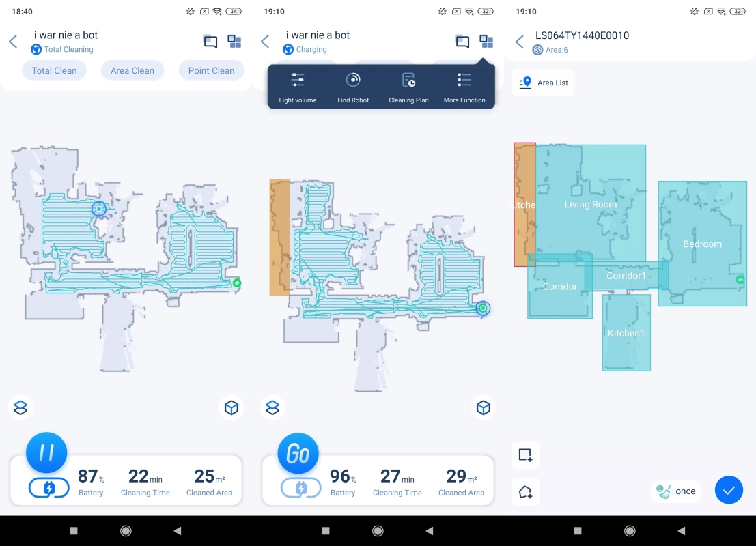Screen dimensions: 756x546
Task: Select the orange Kitchen zone
Action: 524,204
